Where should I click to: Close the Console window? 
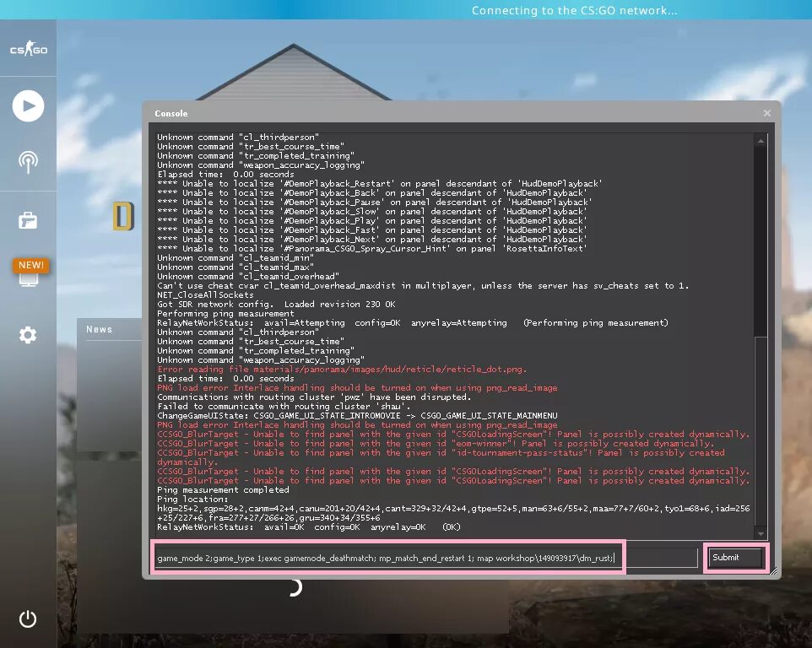(x=767, y=113)
